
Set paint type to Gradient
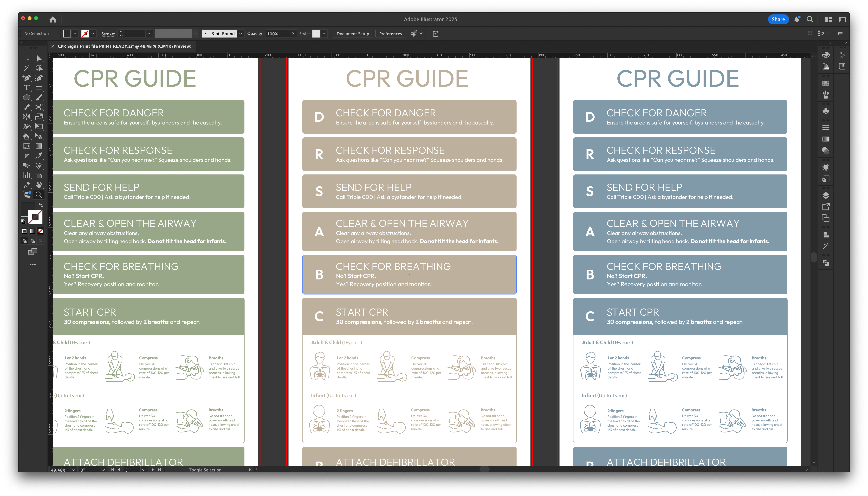(32, 231)
